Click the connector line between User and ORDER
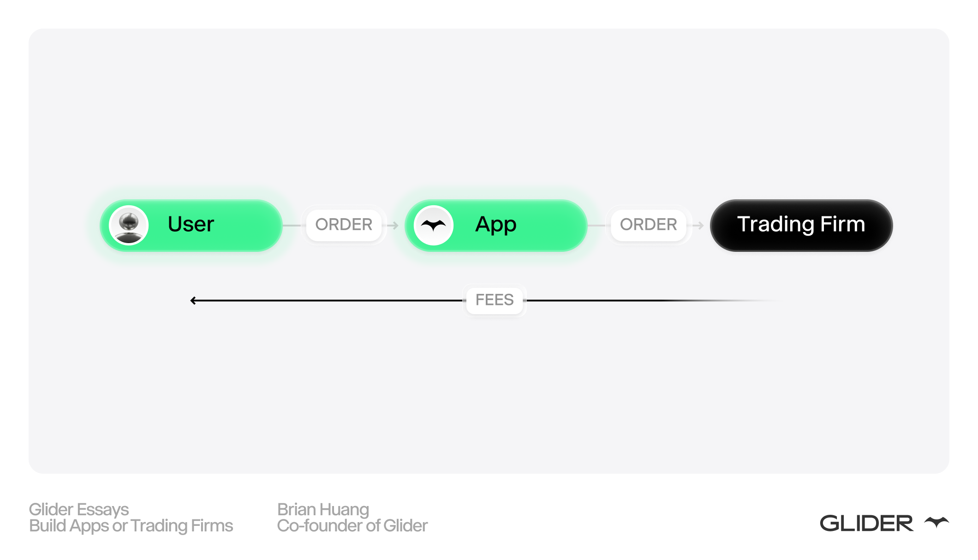Viewport: 978px width, 560px height. (x=292, y=226)
